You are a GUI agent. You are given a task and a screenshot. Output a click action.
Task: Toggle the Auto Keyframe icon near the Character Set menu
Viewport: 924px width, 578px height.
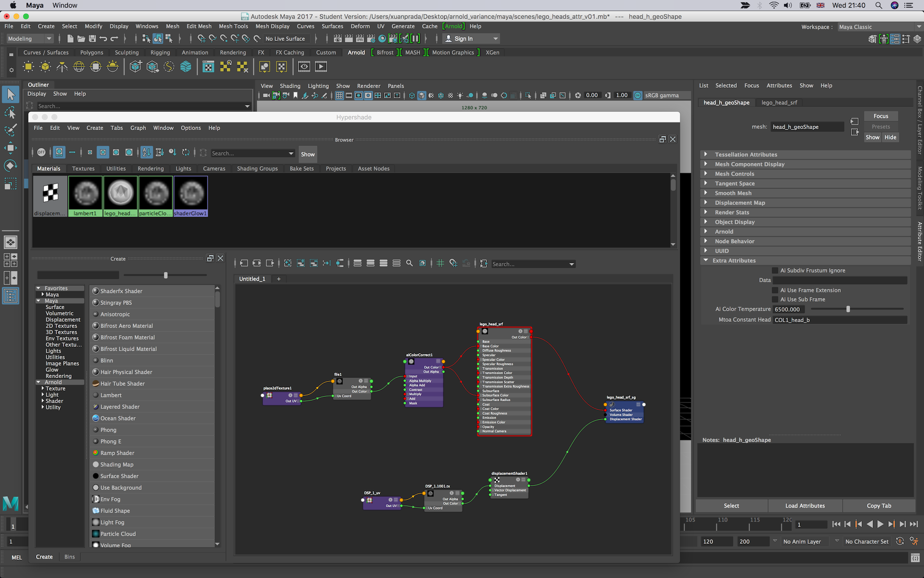(900, 541)
